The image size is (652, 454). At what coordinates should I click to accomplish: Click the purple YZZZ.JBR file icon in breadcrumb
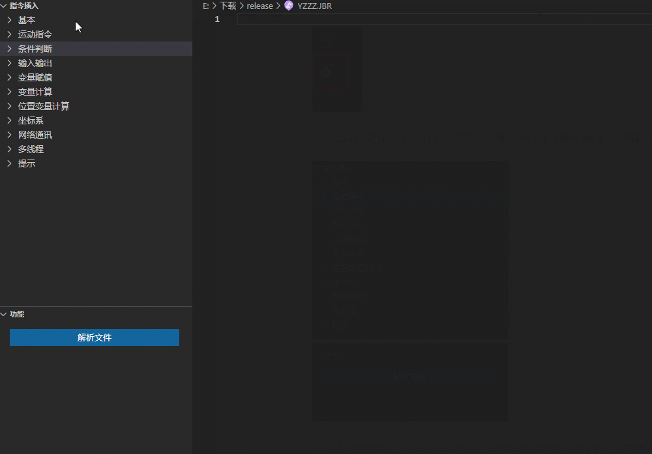[289, 6]
